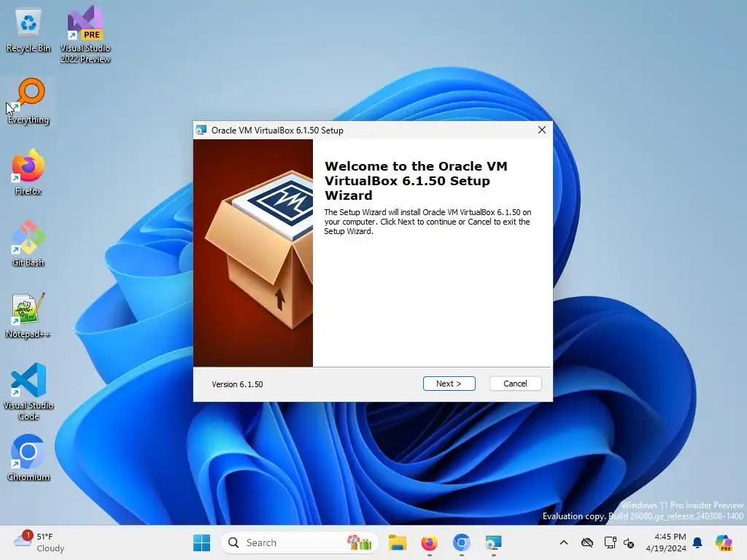Select the Everything search desktop shortcut
This screenshot has width=747, height=560.
click(x=28, y=101)
